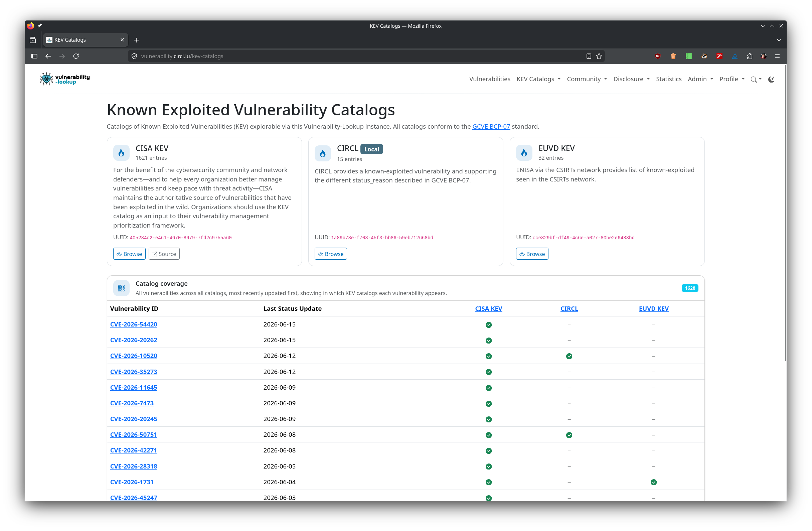Viewport: 812px width, 531px height.
Task: Open the Firefox extensions puzzle icon
Action: [749, 56]
